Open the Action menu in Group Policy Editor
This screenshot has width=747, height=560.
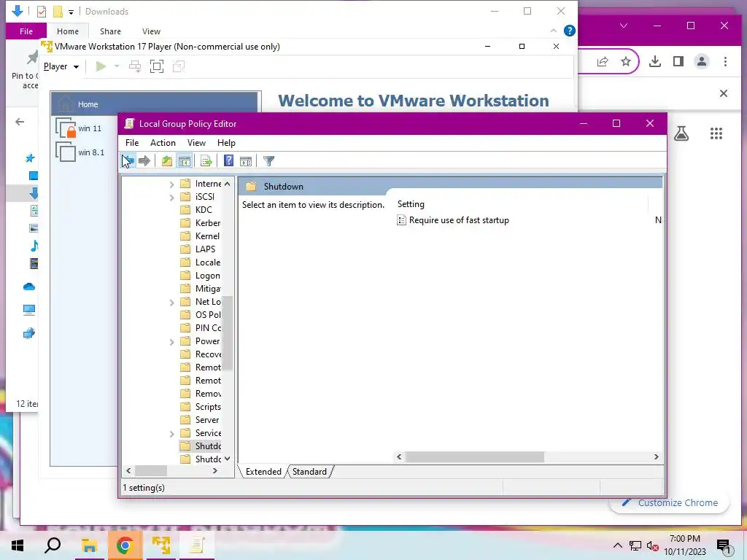tap(163, 143)
